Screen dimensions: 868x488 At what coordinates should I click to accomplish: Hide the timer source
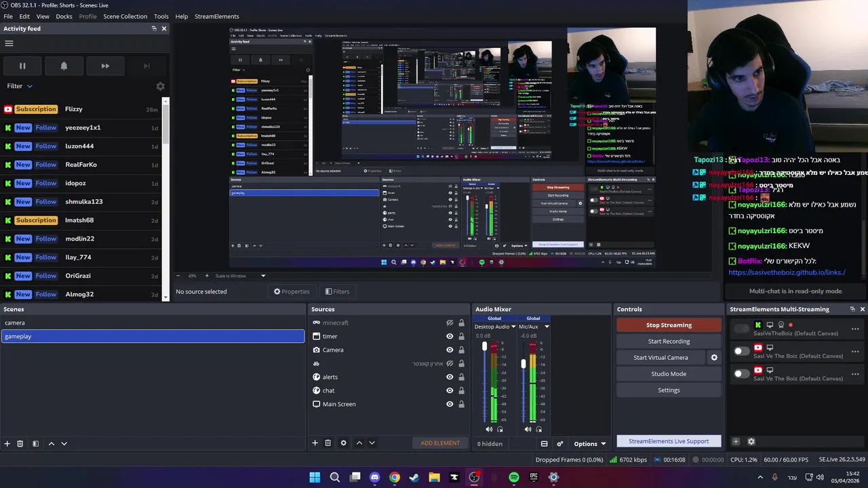click(450, 336)
